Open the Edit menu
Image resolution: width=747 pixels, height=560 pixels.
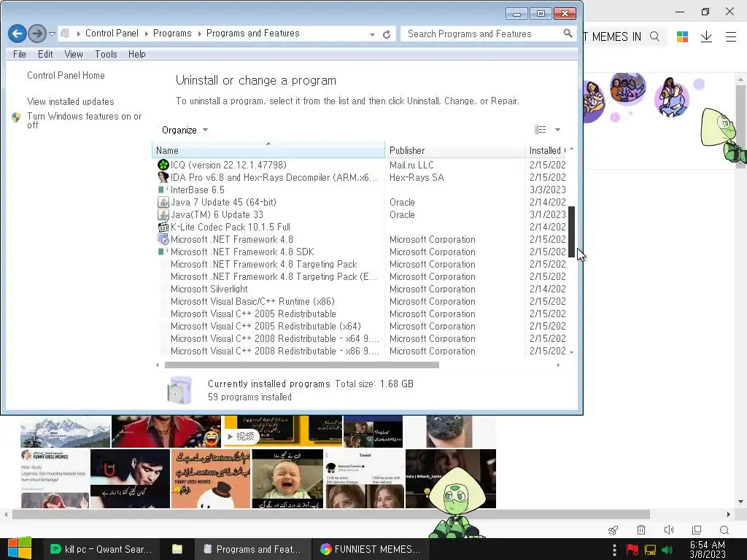pos(45,54)
